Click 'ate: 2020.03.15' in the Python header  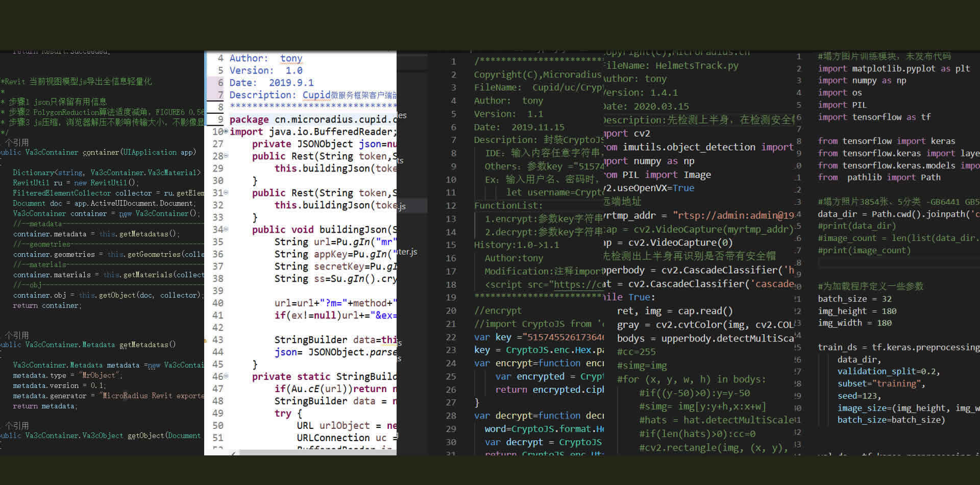[646, 107]
